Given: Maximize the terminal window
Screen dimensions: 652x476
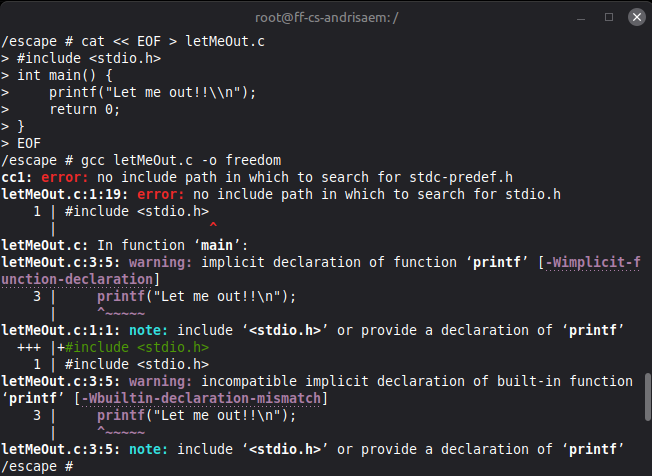Looking at the screenshot, I should pyautogui.click(x=609, y=17).
